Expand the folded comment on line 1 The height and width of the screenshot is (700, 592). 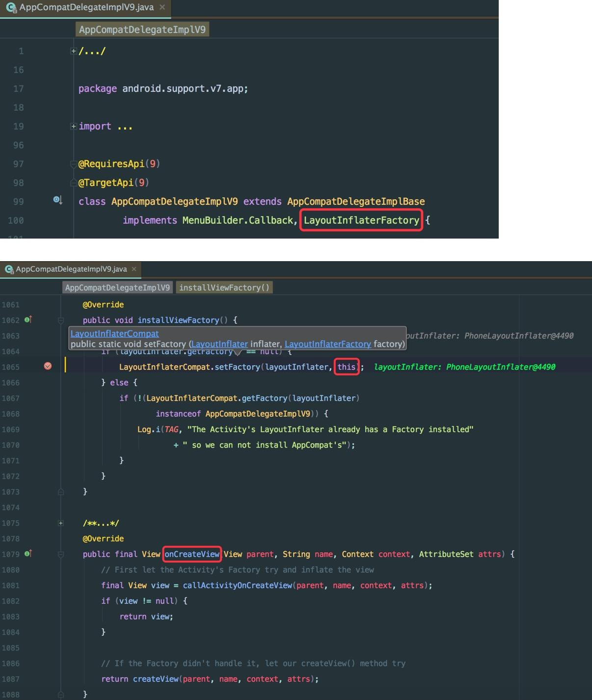(73, 51)
